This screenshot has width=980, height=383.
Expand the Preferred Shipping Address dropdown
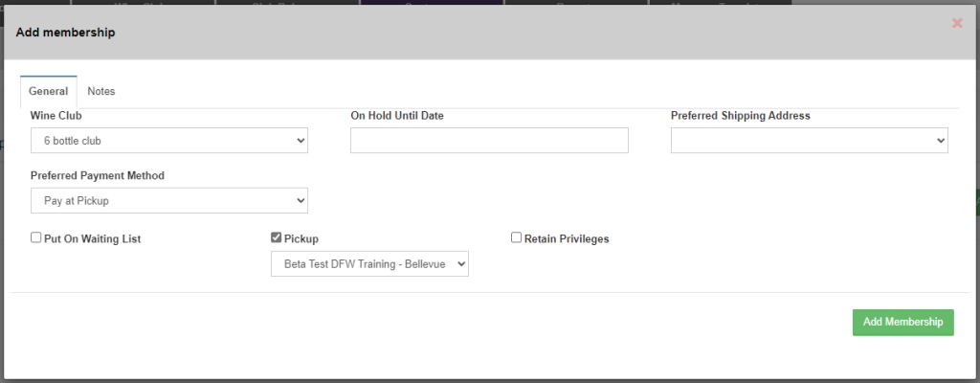point(809,141)
